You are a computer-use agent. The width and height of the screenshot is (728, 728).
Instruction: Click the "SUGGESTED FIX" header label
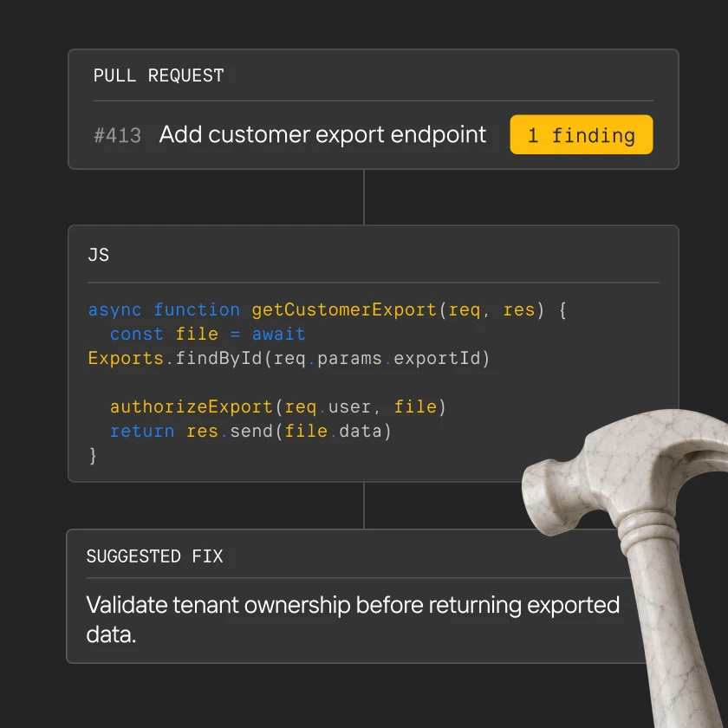point(154,556)
